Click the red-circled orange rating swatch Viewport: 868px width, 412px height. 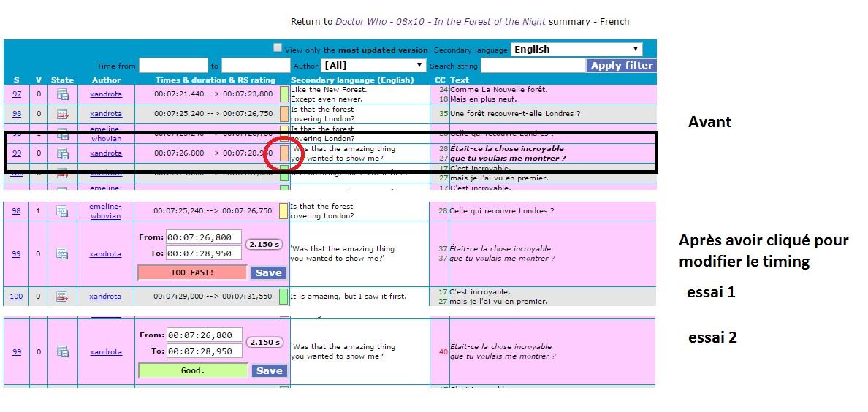click(283, 153)
